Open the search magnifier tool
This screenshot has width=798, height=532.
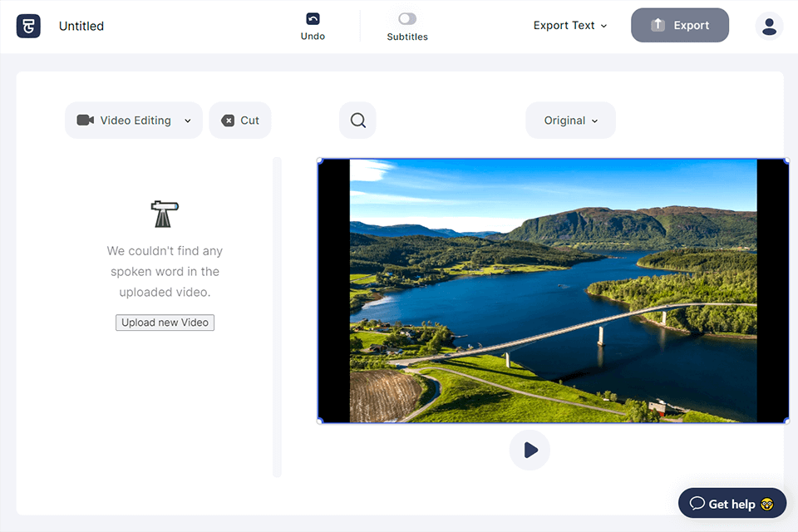(357, 121)
